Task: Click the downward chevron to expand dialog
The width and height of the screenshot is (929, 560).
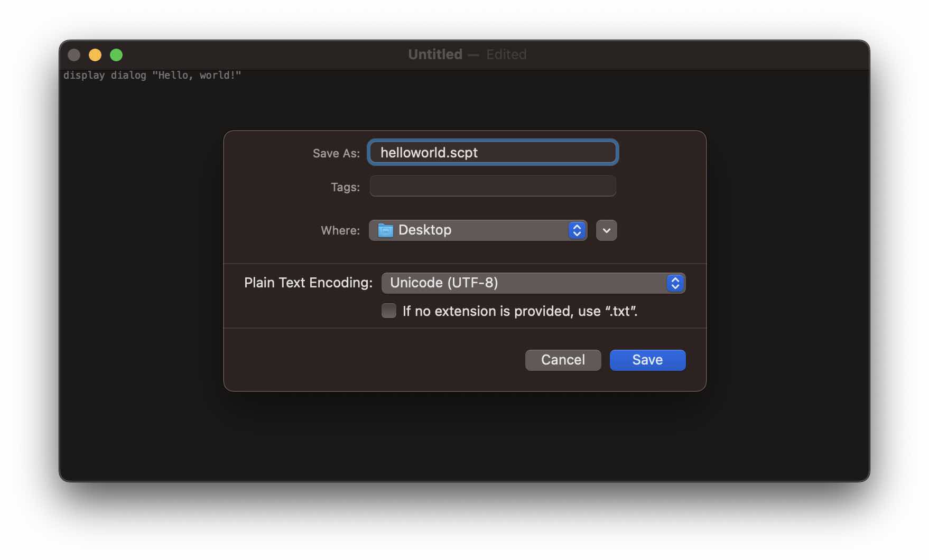Action: [606, 230]
